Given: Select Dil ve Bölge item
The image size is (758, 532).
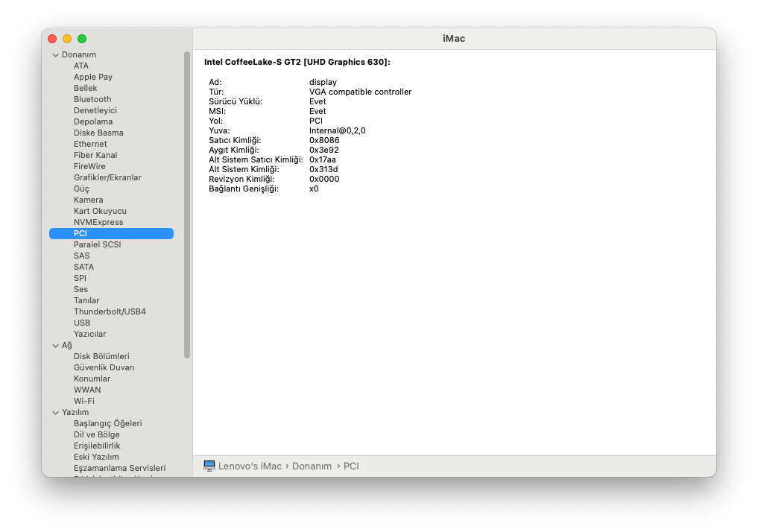Looking at the screenshot, I should (97, 434).
